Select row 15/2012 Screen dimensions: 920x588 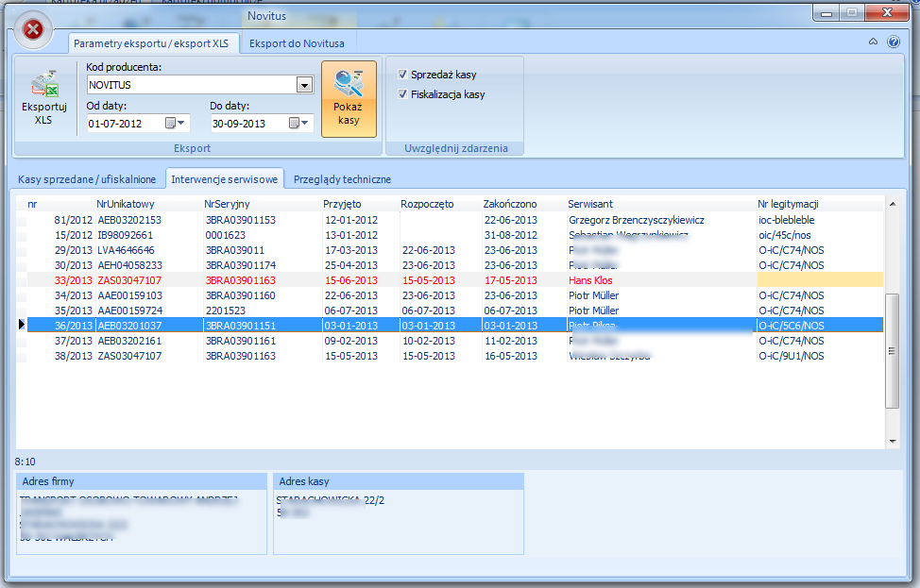coord(454,235)
